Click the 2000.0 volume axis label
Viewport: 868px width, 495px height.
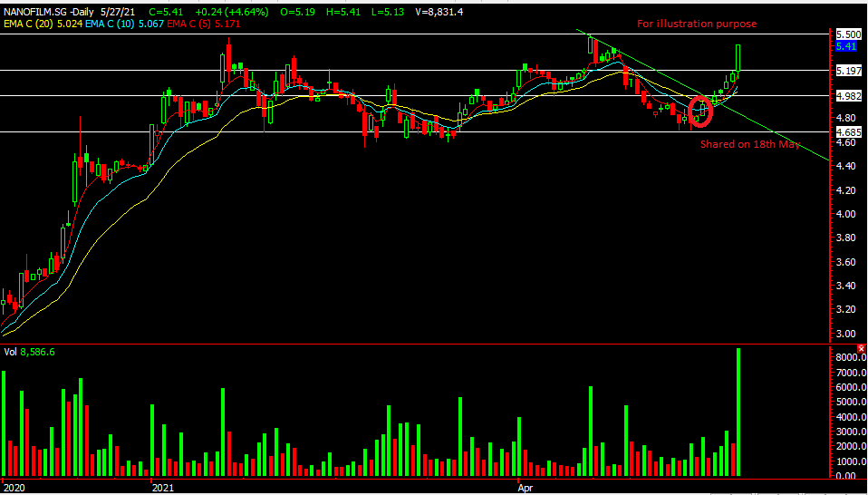coord(851,446)
